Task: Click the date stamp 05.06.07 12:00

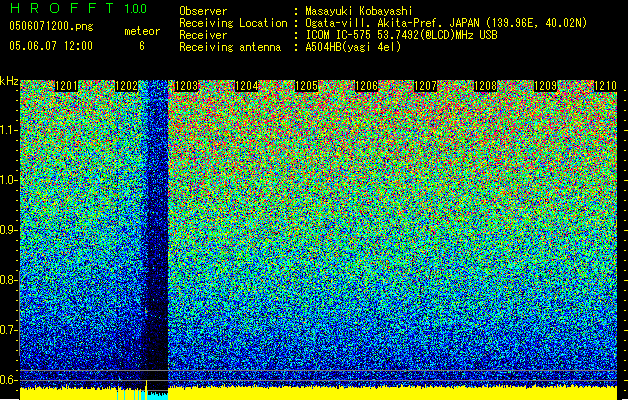Action: coord(51,46)
